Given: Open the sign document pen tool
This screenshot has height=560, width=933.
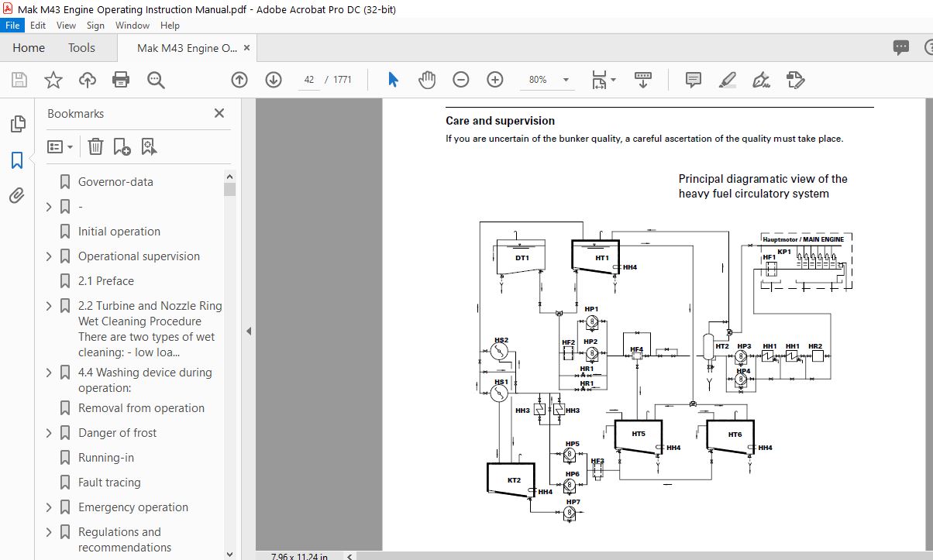Looking at the screenshot, I should tap(761, 80).
